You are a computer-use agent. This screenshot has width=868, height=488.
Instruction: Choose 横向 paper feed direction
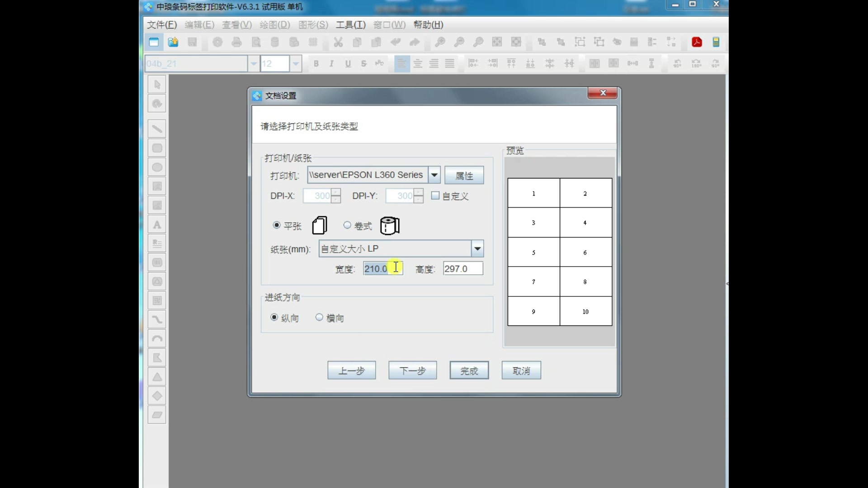tap(319, 317)
